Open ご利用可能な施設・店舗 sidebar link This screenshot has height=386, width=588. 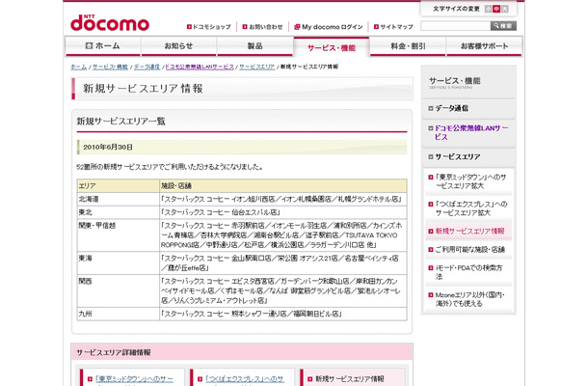coord(469,249)
